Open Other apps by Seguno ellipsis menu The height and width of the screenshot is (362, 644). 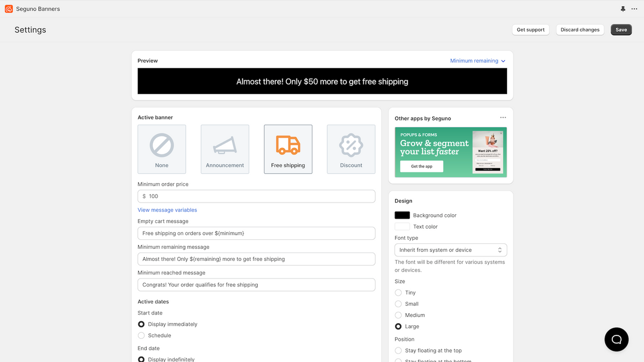pyautogui.click(x=503, y=118)
